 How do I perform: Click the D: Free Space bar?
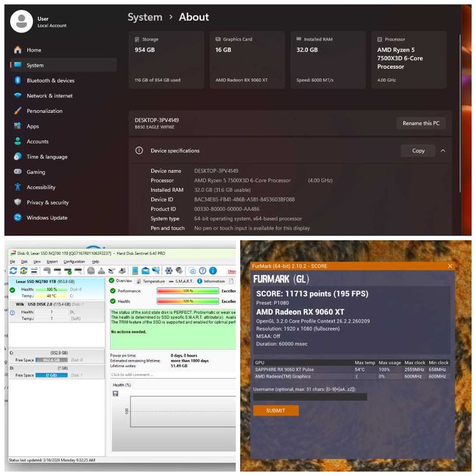(x=52, y=375)
